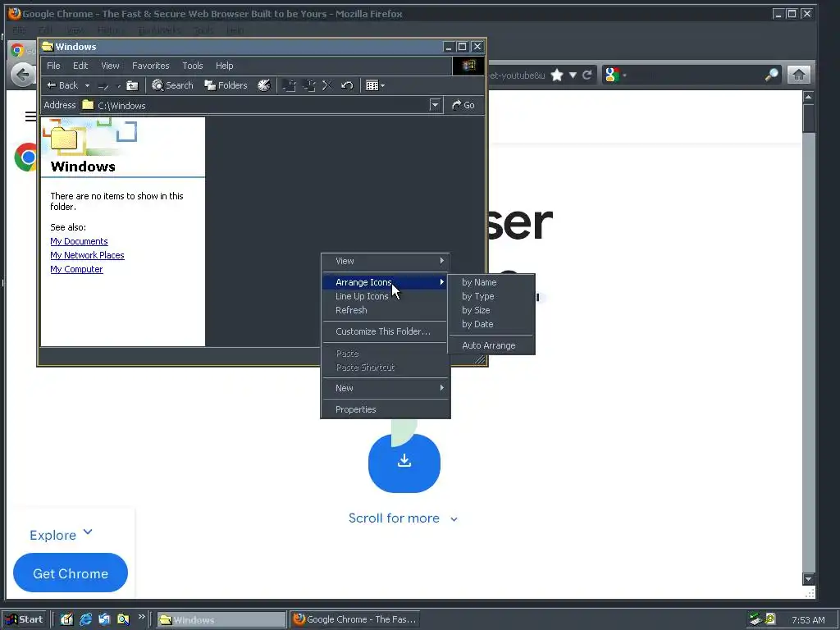This screenshot has height=630, width=840.
Task: Choose Line Up Icons from context menu
Action: click(x=386, y=296)
